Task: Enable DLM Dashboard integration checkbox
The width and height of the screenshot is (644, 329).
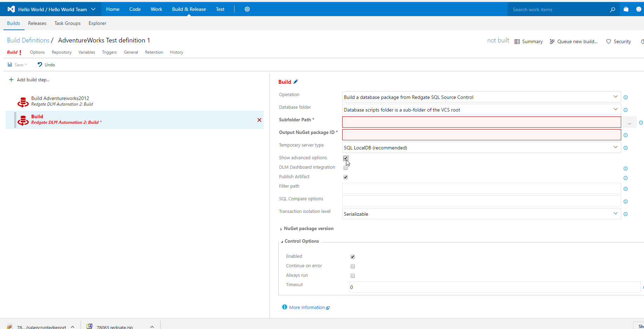Action: point(346,168)
